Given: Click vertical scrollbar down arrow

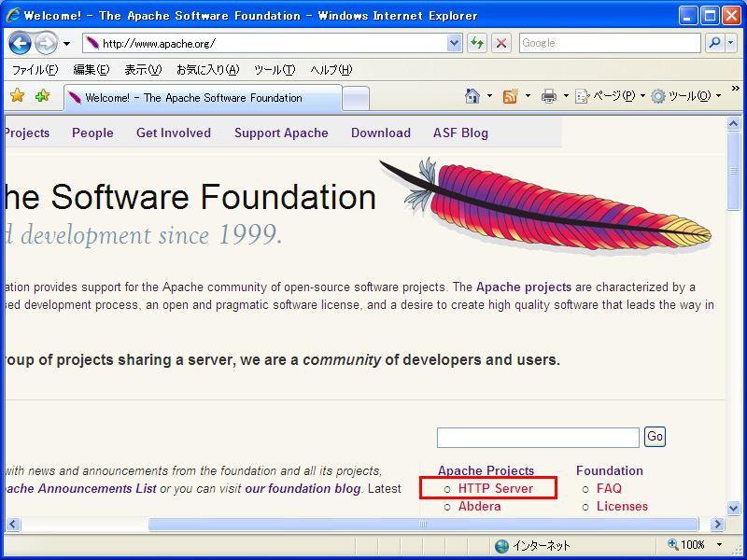Looking at the screenshot, I should (x=734, y=508).
